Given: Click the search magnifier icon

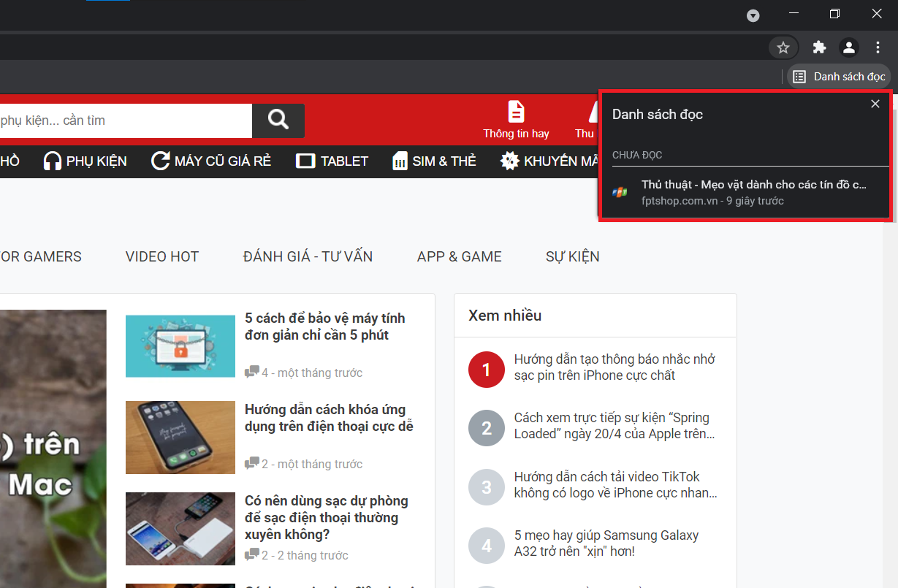Looking at the screenshot, I should (278, 120).
